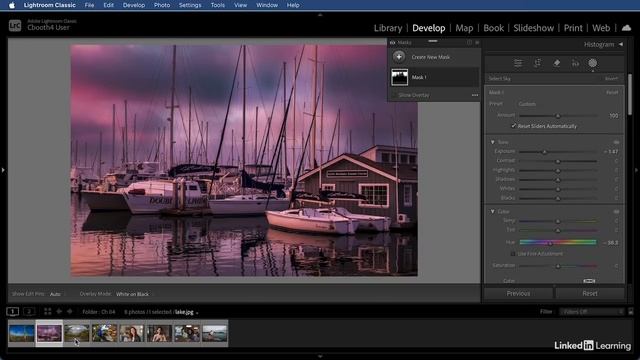This screenshot has width=640, height=360.
Task: Enable Use Fine Adjustment checkbox
Action: tap(513, 254)
